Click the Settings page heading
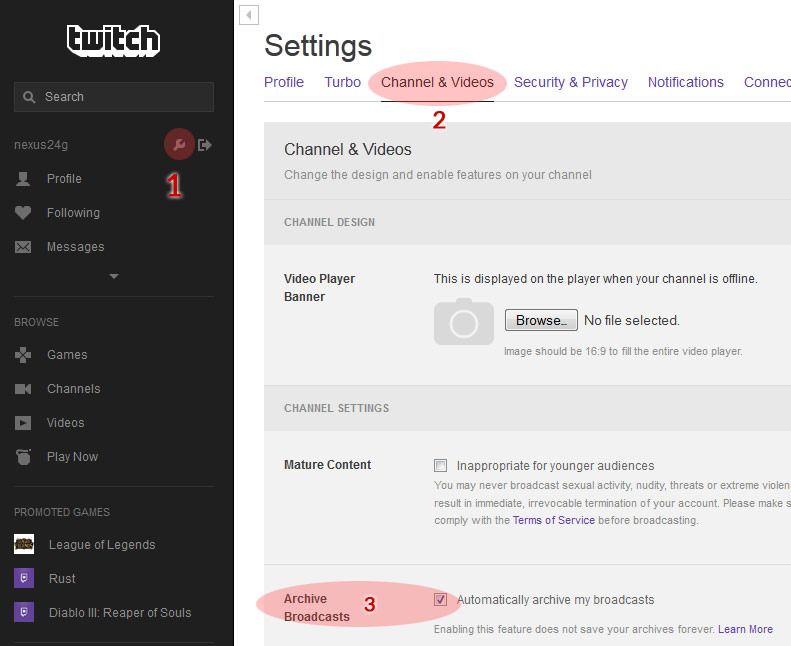The height and width of the screenshot is (646, 791). (x=318, y=46)
